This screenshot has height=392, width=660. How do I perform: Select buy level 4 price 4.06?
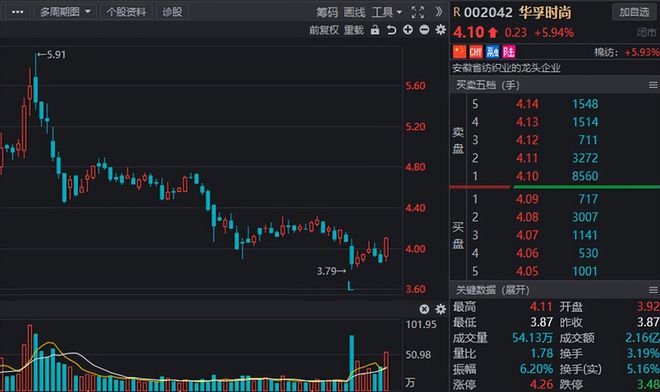click(527, 253)
